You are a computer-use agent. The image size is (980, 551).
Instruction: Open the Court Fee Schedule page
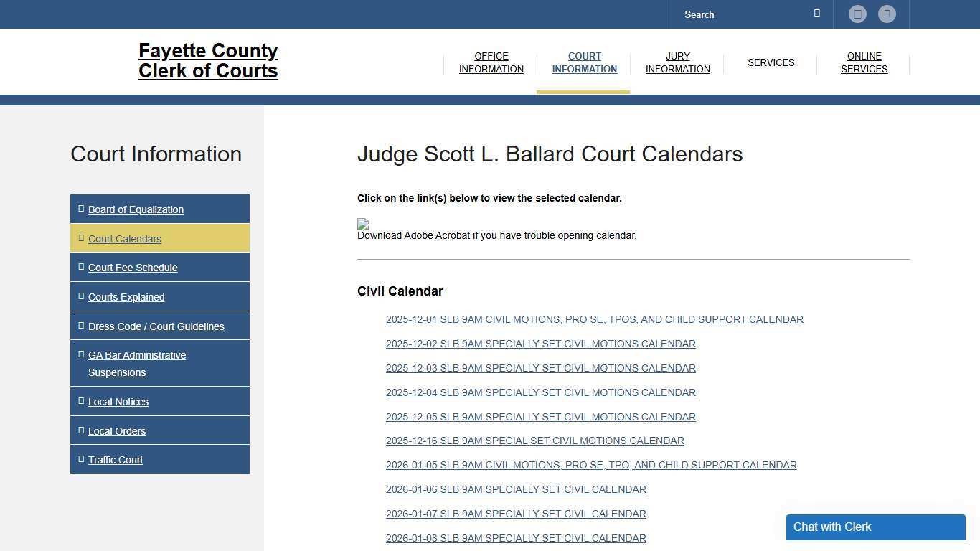point(133,267)
